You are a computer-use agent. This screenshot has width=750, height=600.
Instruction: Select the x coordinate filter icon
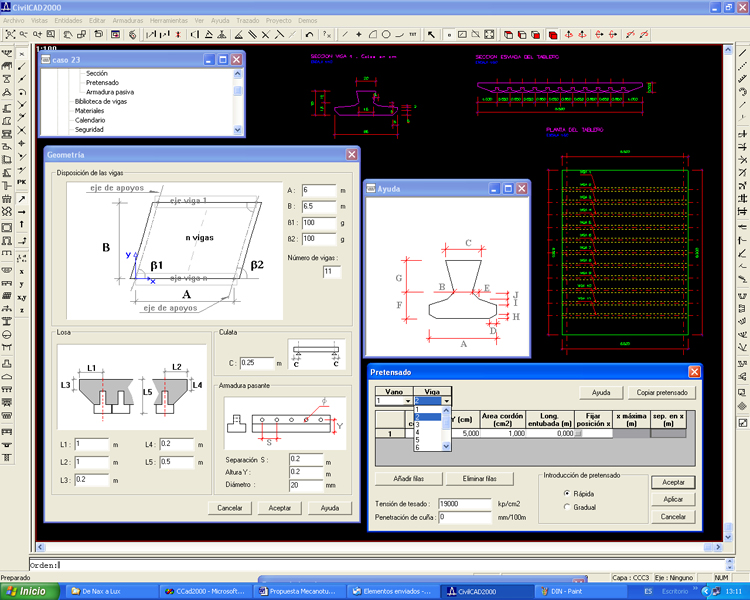(22, 270)
